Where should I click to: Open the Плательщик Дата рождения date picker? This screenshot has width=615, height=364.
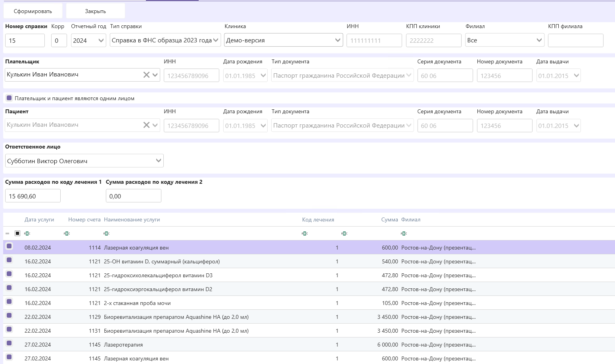pyautogui.click(x=263, y=76)
